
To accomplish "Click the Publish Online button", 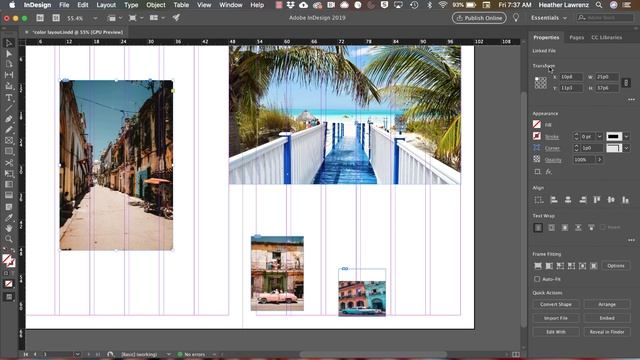I will [479, 18].
